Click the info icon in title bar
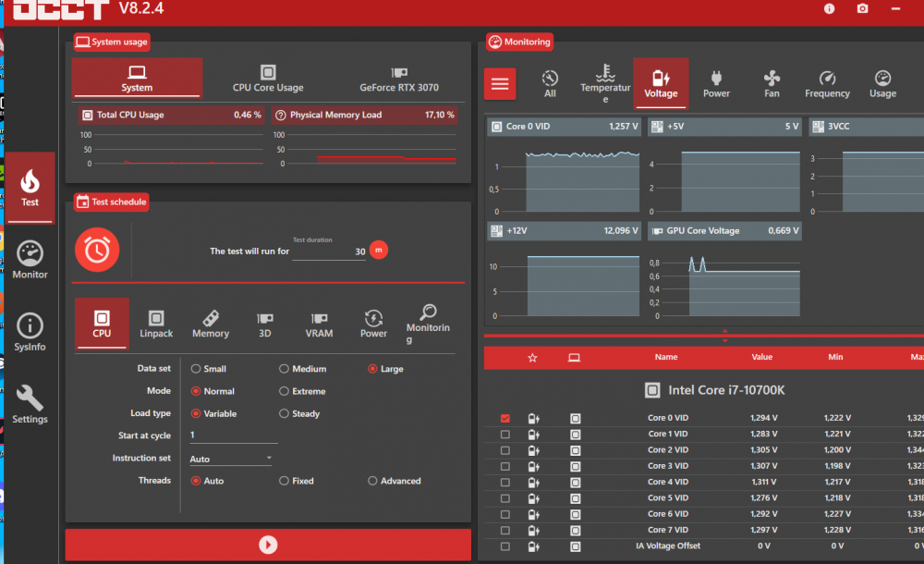 pyautogui.click(x=829, y=9)
